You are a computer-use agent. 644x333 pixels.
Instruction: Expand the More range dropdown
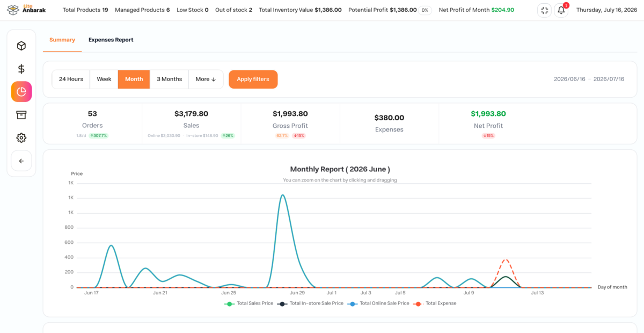[x=206, y=79]
